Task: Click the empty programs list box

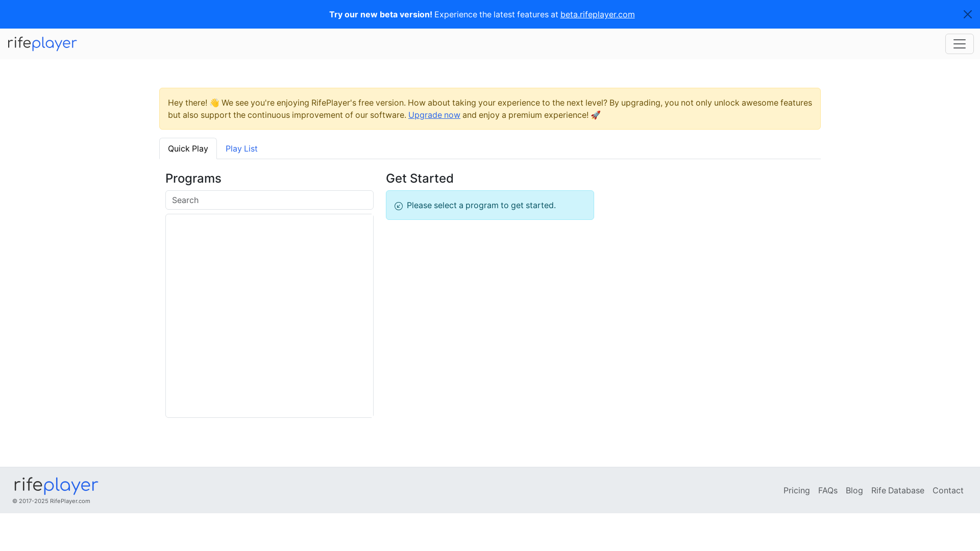Action: point(269,316)
